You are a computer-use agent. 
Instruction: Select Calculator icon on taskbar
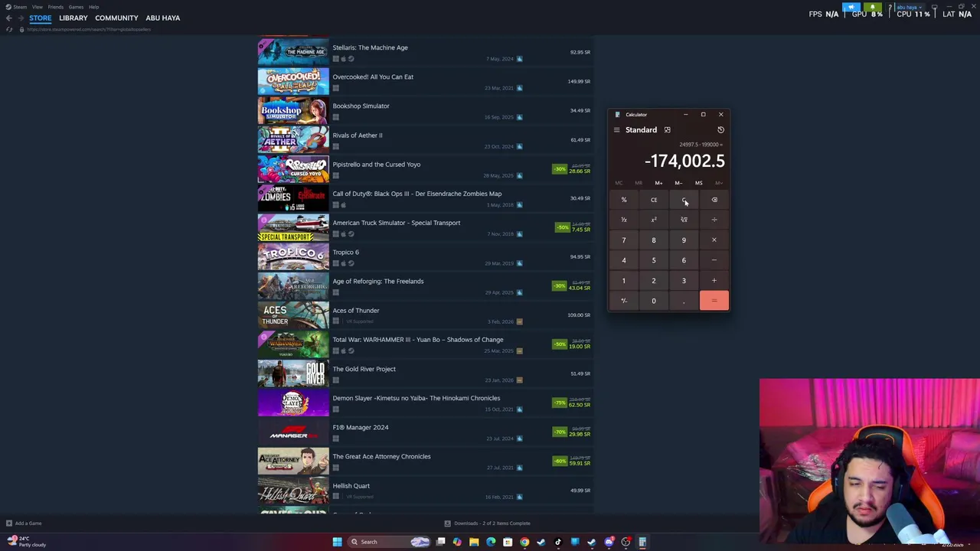(x=642, y=542)
